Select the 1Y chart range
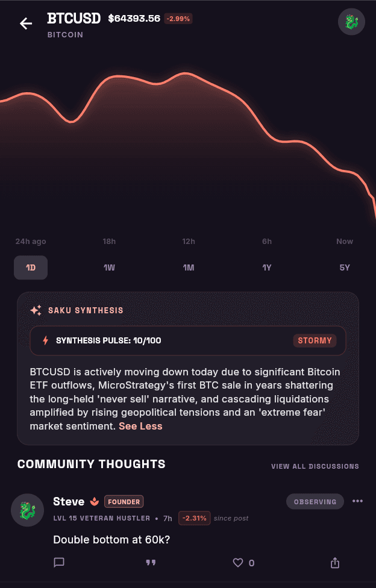Viewport: 376px width, 588px height. pos(267,267)
